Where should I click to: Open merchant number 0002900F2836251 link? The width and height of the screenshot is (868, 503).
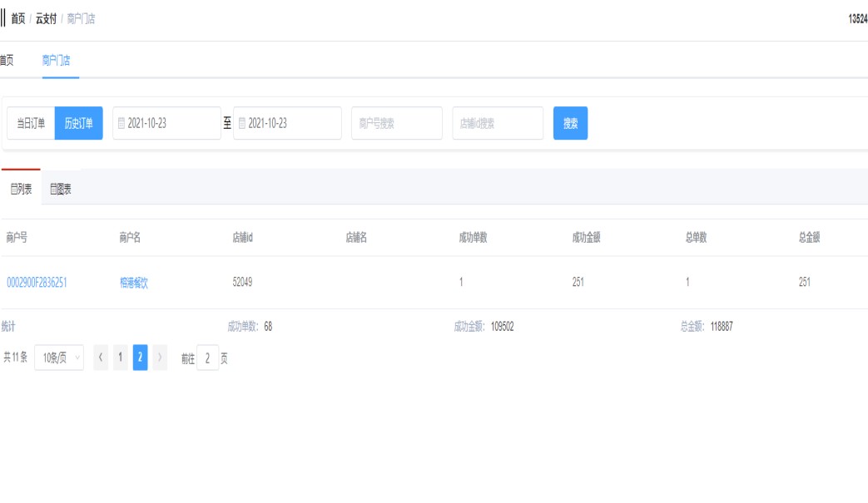(37, 283)
